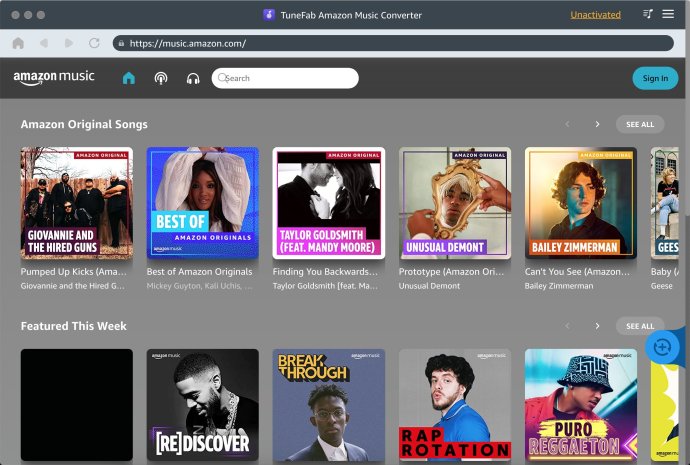
Task: Click 'Best of Amazon Originals' title
Action: 199,272
